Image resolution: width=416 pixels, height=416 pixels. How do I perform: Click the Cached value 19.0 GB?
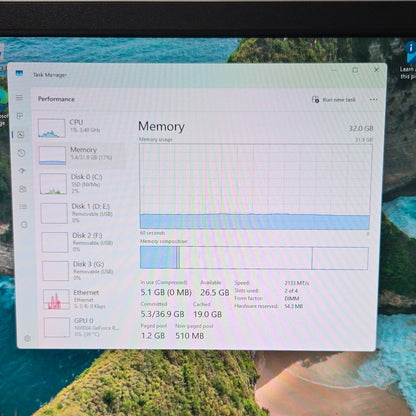[x=208, y=314]
